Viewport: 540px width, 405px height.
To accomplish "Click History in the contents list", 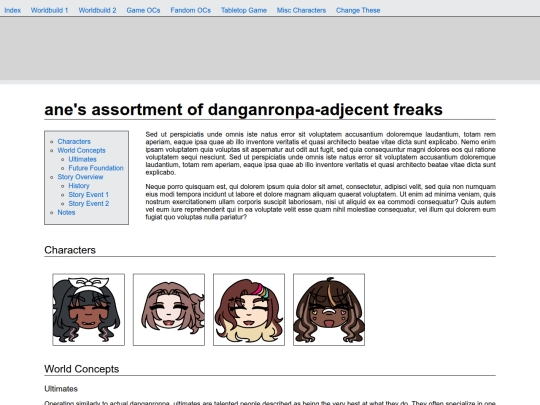I will click(x=79, y=186).
